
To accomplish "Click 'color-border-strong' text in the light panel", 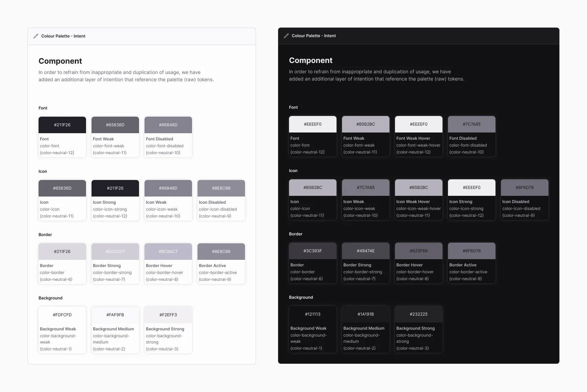I will coord(112,273).
